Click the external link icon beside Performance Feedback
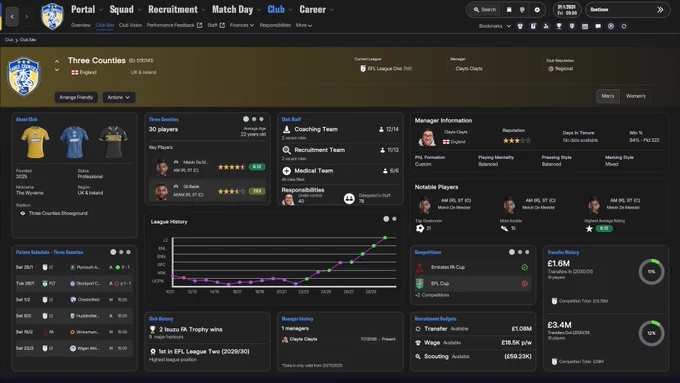This screenshot has width=680, height=383. [x=199, y=25]
